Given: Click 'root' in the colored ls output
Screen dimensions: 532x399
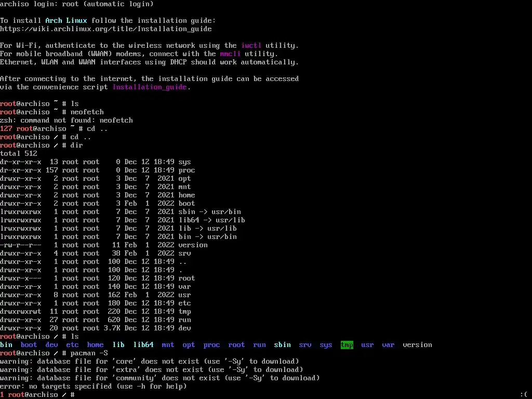Looking at the screenshot, I should point(236,345).
